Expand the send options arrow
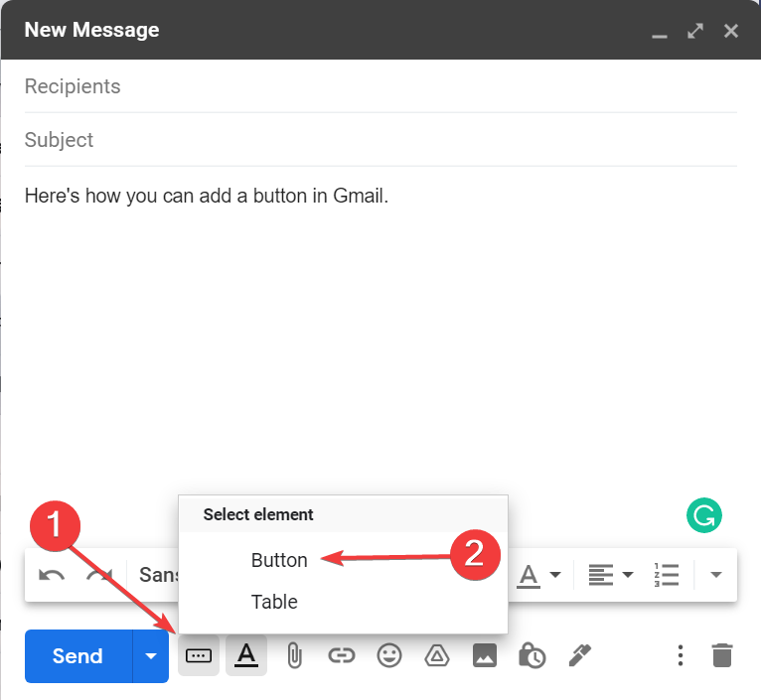The height and width of the screenshot is (700, 761). pyautogui.click(x=150, y=655)
